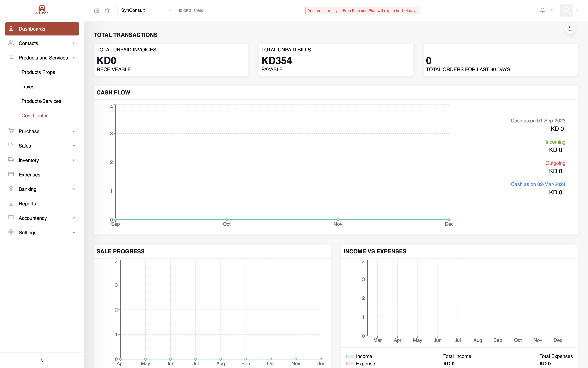Click the Total Unpaid Invoices card
Viewport: 588px width, 368px height.
(x=171, y=60)
